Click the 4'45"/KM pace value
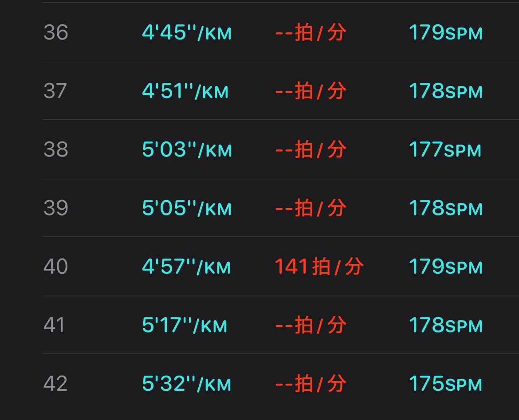The height and width of the screenshot is (420, 519). 187,32
